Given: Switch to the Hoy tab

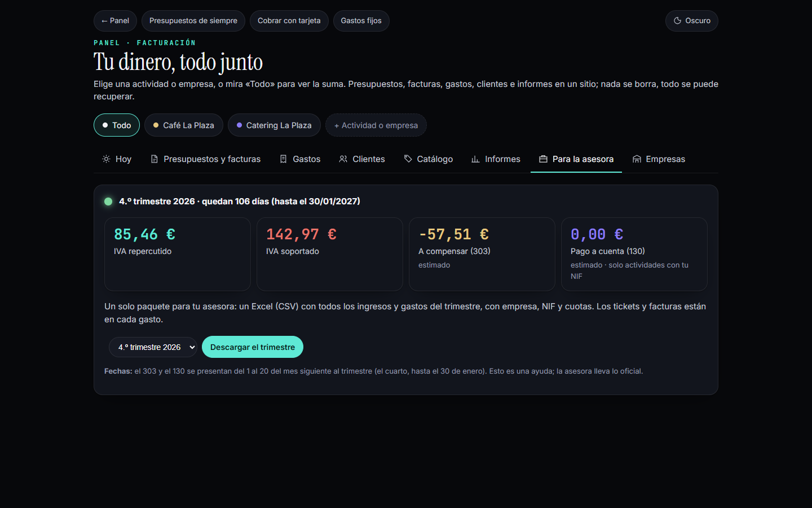Looking at the screenshot, I should point(117,159).
